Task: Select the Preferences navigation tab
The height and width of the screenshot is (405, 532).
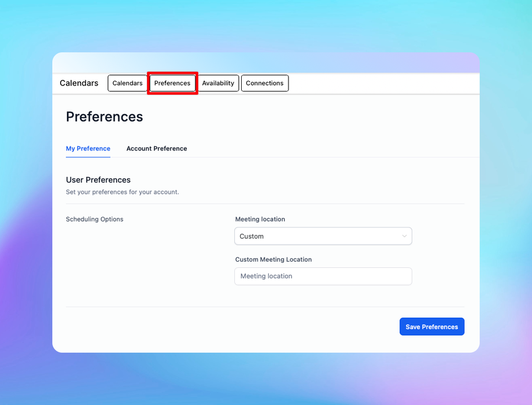Action: (x=172, y=83)
